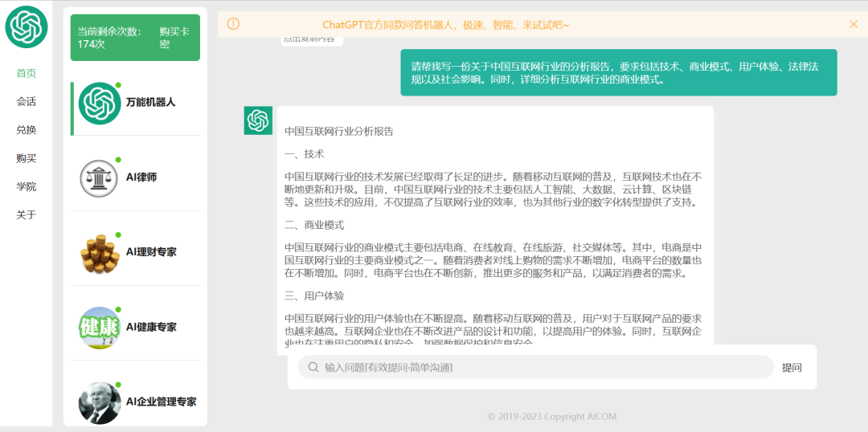Focus the 输入问题 question input field
Viewport: 868px width, 432px height.
click(535, 367)
